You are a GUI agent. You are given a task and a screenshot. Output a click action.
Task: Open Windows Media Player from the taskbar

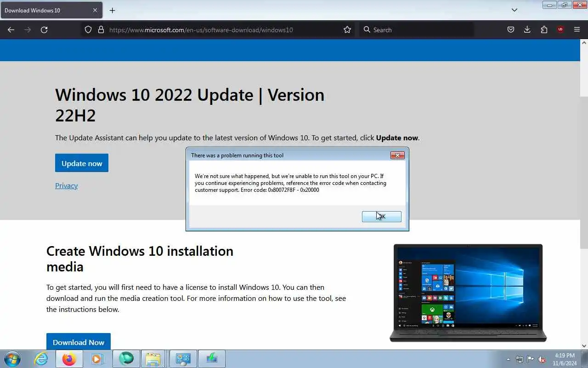tap(98, 359)
